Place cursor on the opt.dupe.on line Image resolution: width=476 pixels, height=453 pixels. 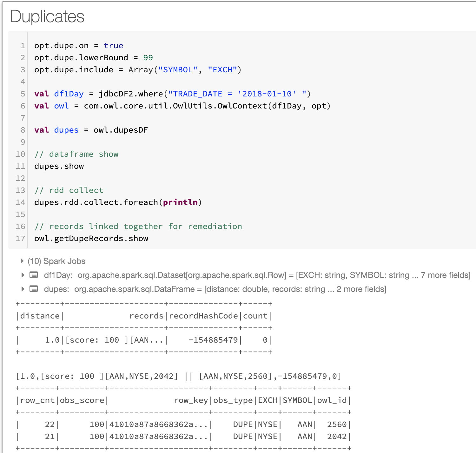tap(79, 46)
